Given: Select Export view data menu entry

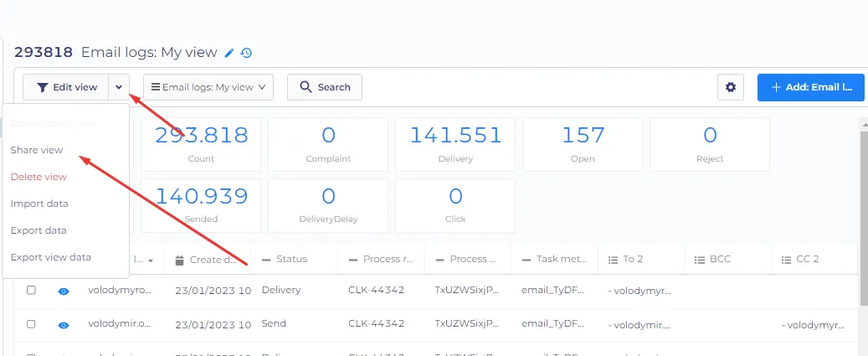Looking at the screenshot, I should click(51, 257).
